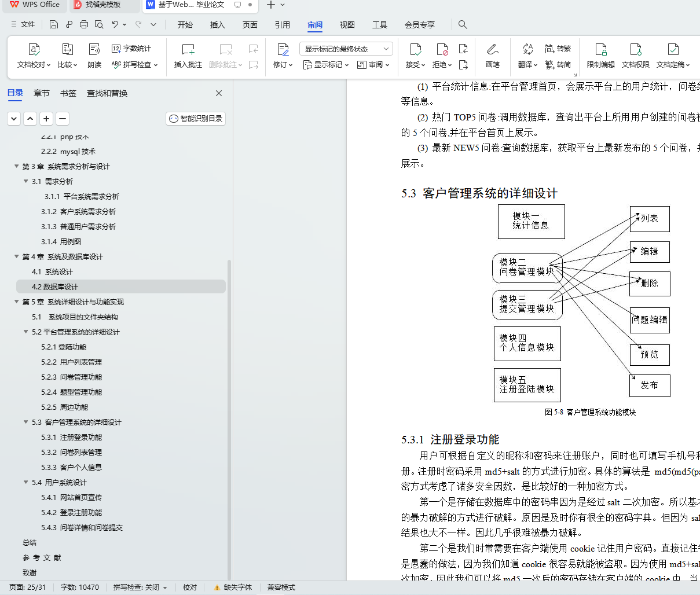Go to next change icon
Screen dimensions: 700x595
click(463, 65)
